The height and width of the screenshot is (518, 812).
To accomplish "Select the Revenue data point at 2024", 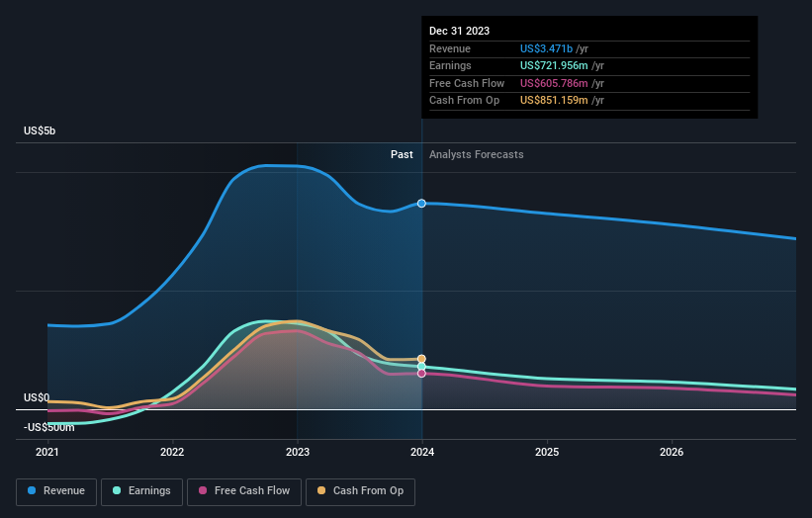I will 421,204.
